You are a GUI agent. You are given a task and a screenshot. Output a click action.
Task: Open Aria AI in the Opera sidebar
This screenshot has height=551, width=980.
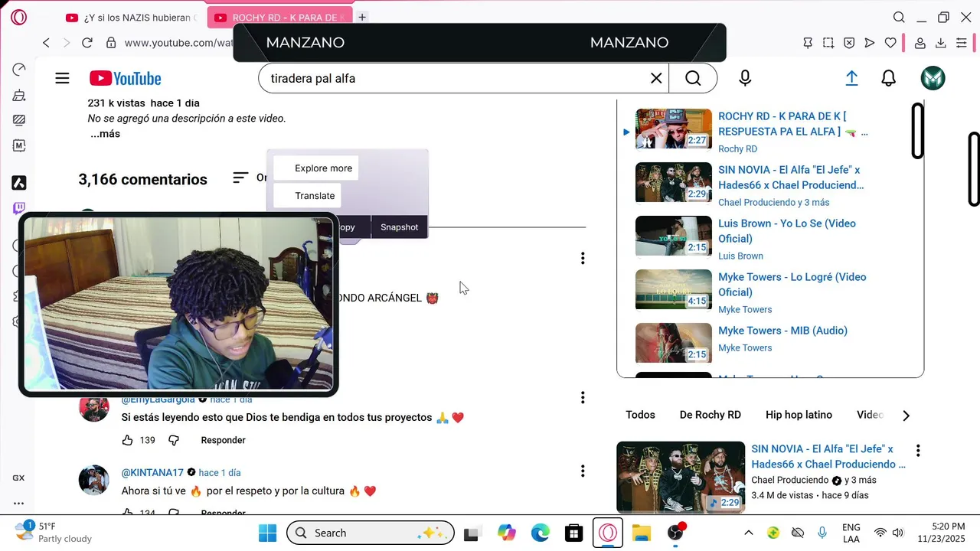coord(19,183)
